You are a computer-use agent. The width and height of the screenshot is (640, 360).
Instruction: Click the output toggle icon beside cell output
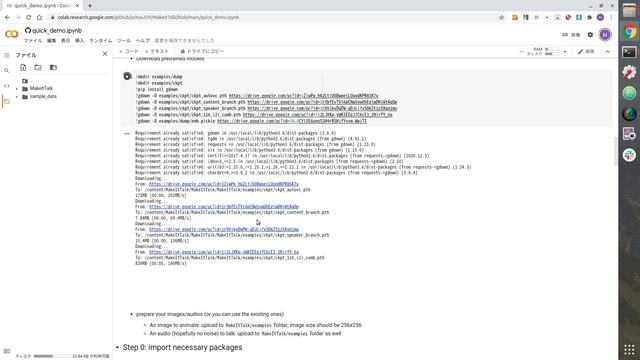tap(127, 133)
